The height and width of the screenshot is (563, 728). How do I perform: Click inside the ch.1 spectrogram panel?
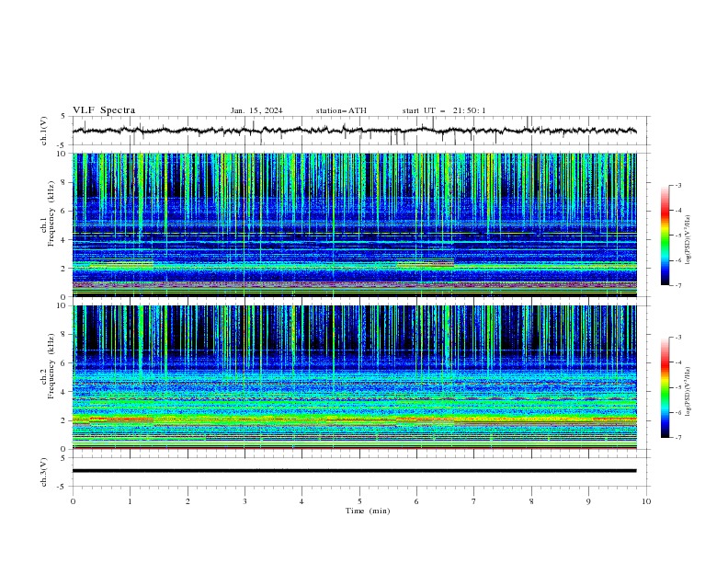(354, 224)
